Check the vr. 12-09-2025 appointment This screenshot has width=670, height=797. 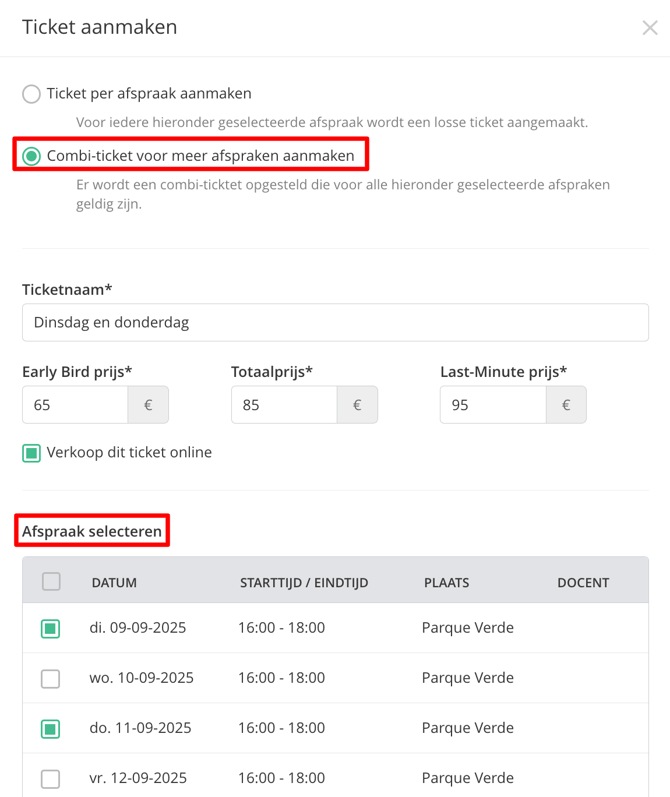50,779
